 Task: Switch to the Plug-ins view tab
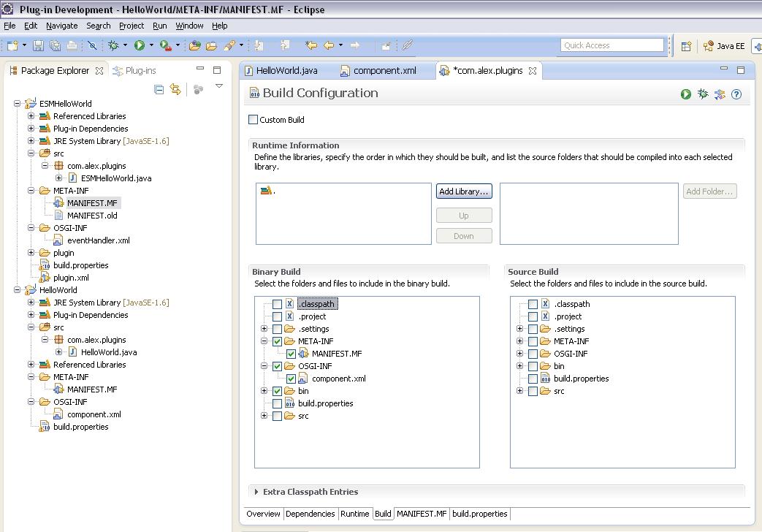[134, 71]
